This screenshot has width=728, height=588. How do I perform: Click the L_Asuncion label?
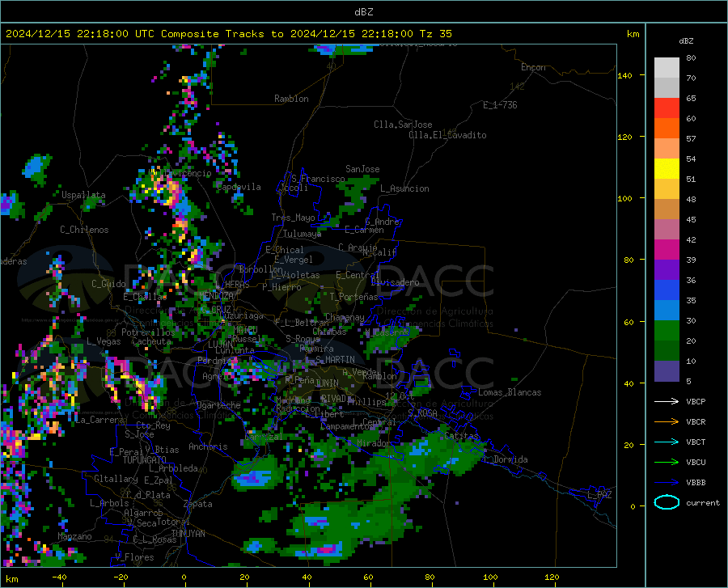click(404, 188)
